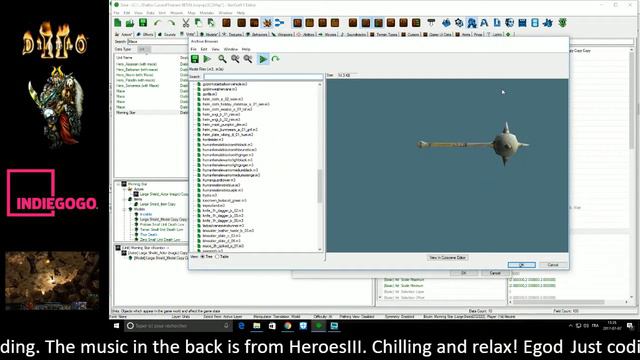Open the Data Type dropdown
The width and height of the screenshot is (640, 360).
click(143, 49)
